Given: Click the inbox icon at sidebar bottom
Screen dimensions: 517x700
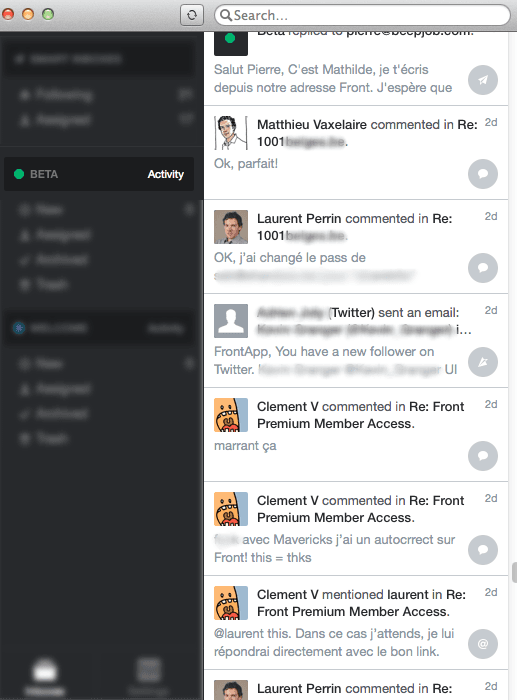Looking at the screenshot, I should click(44, 671).
